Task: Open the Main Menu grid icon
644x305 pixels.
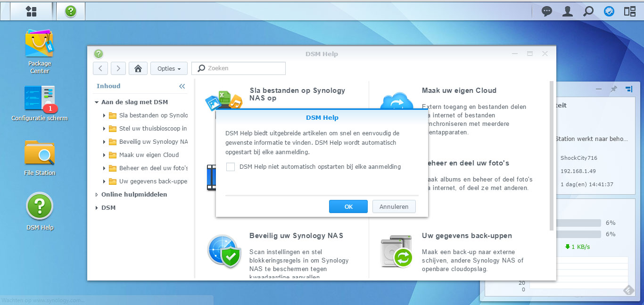Action: [x=31, y=11]
